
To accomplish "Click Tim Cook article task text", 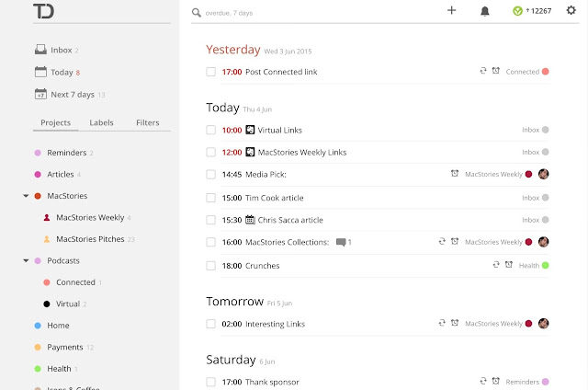I will [x=274, y=198].
